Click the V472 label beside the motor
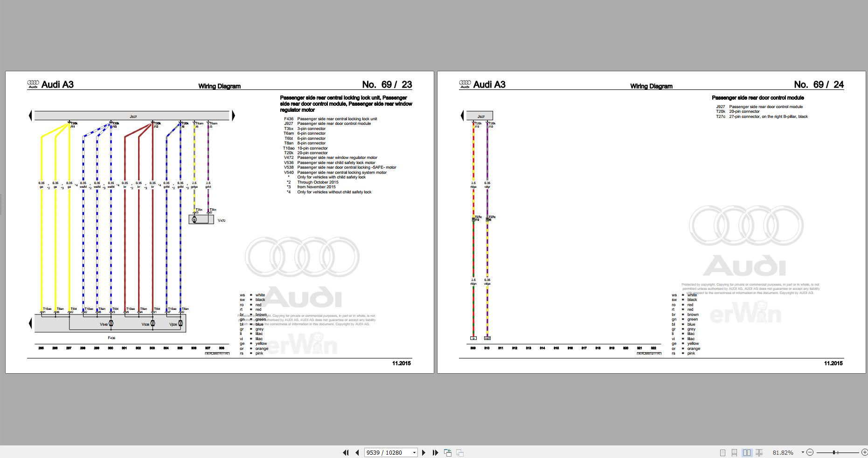This screenshot has height=458, width=868. pyautogui.click(x=222, y=220)
